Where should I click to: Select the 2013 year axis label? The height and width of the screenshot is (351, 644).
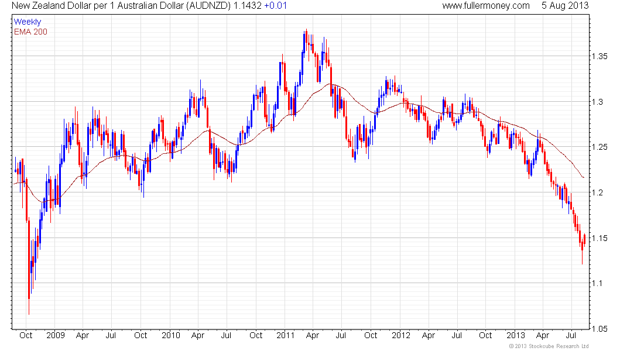coord(515,335)
